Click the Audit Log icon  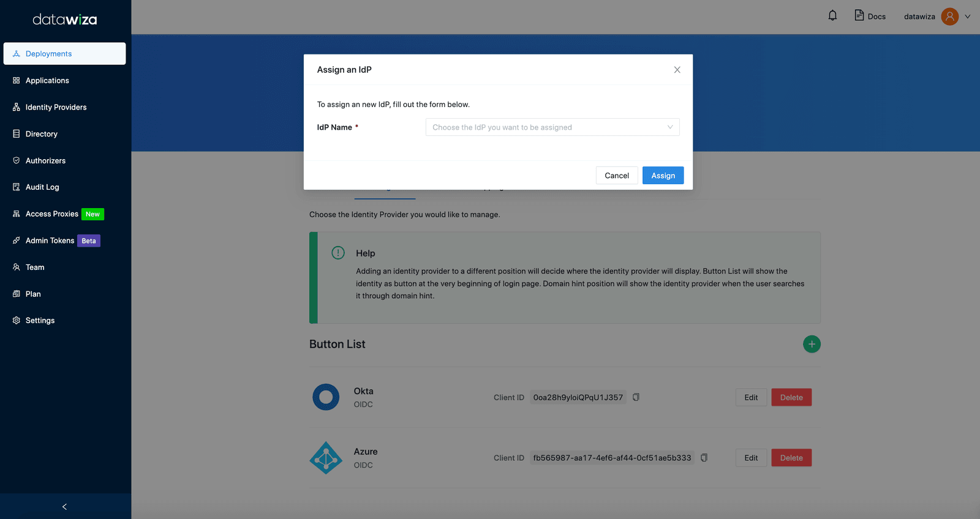click(x=17, y=187)
